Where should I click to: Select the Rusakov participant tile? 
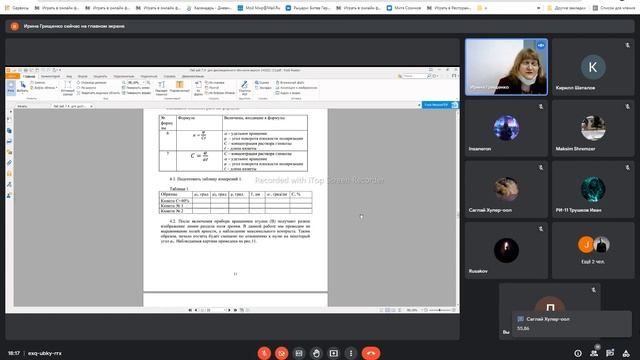(x=506, y=250)
